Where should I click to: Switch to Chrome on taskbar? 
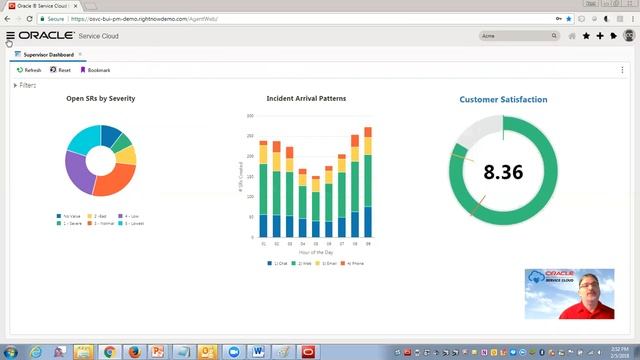click(109, 352)
